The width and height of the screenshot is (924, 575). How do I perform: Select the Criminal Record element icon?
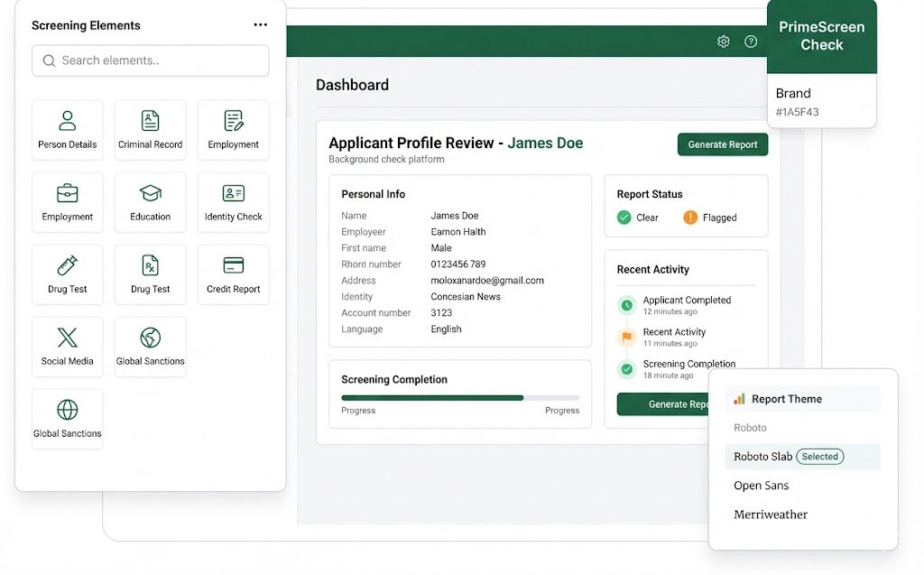(x=150, y=122)
